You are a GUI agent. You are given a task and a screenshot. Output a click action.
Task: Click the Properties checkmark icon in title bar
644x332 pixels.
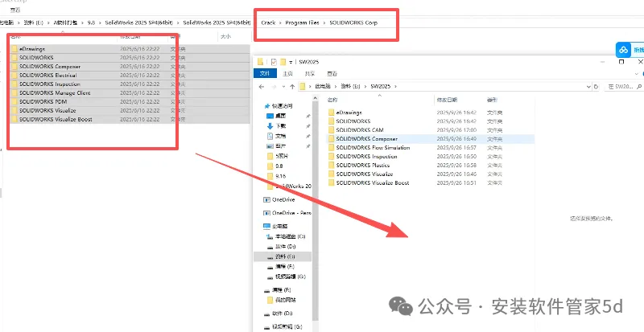(274, 62)
